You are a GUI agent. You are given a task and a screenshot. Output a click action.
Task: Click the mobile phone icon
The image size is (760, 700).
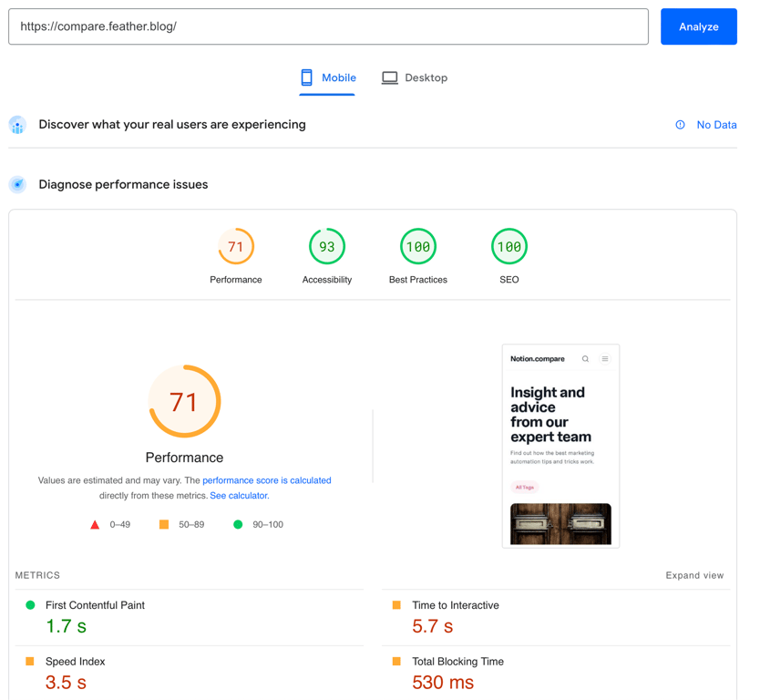(306, 77)
